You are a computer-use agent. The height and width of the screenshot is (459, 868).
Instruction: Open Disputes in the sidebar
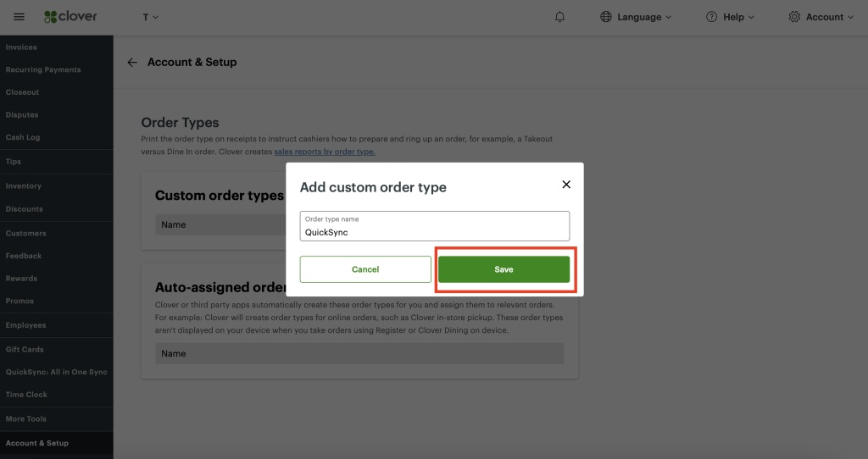point(22,115)
